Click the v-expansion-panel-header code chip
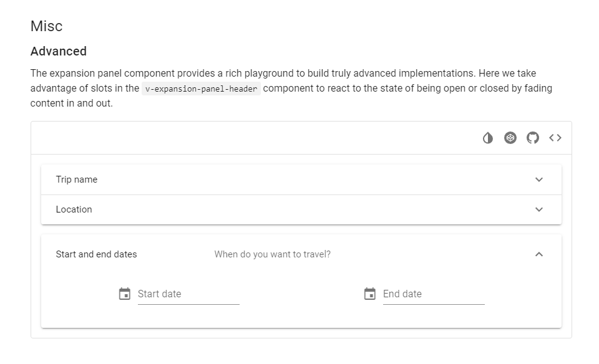Viewport: 599px width, 364px height. pyautogui.click(x=201, y=89)
